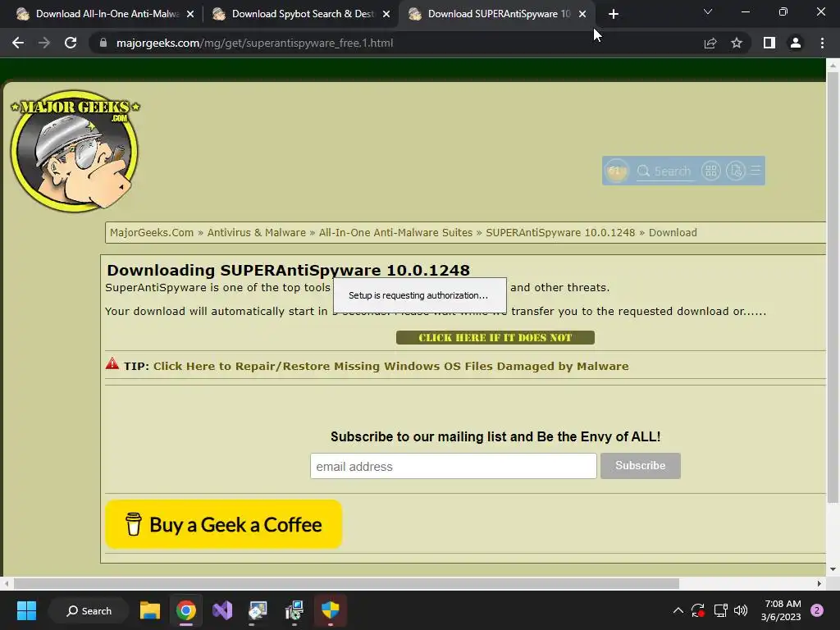Click the overlay document icon

click(x=736, y=171)
